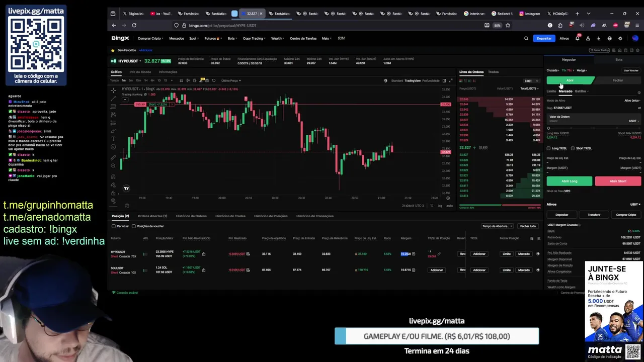Select the crosshair cursor tool

(113, 90)
